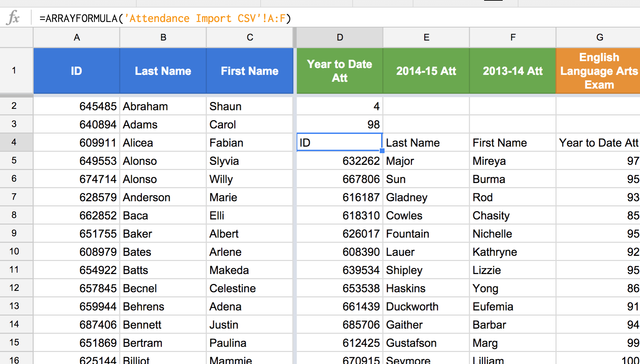Click the fx formula icon
Screen dimensions: 640x364
13,18
